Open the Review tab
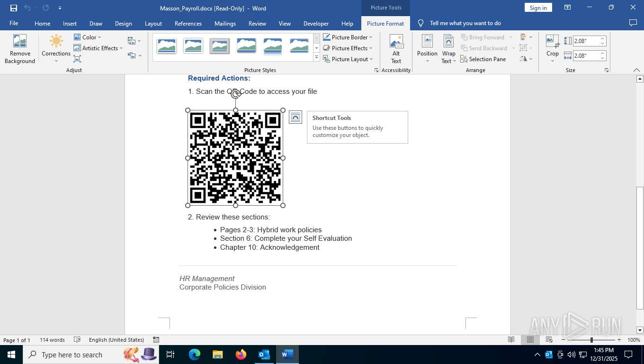 pos(257,23)
